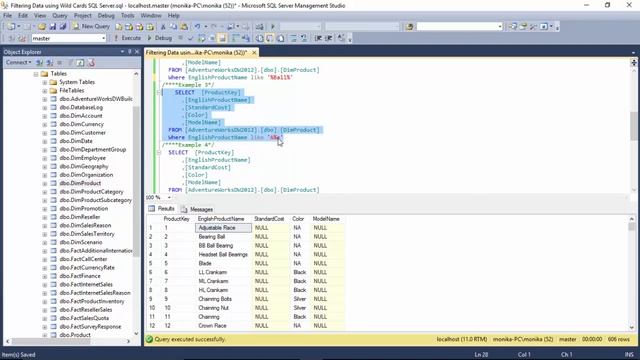Open the zoom percentage dropdown in editor
The image size is (640, 360).
169,198
